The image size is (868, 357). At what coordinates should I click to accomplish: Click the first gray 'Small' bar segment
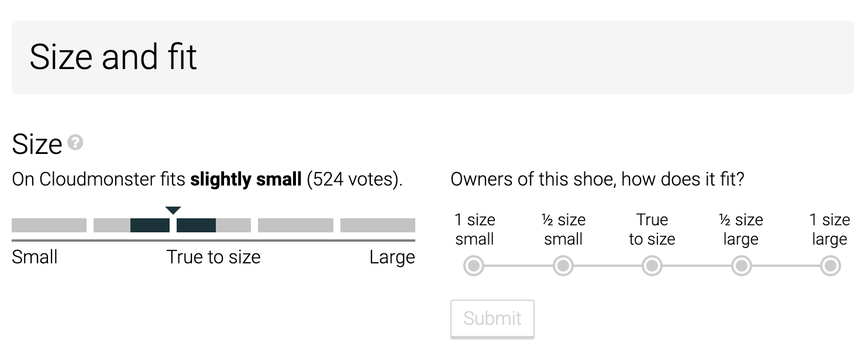49,225
